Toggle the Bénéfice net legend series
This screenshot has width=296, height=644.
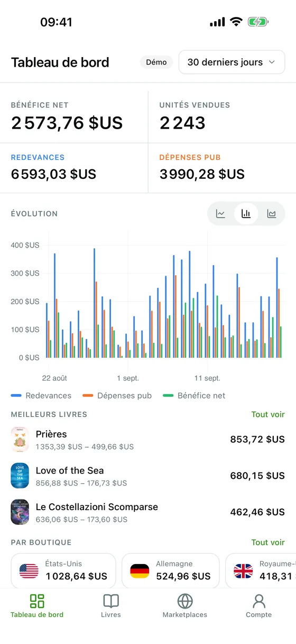click(195, 396)
